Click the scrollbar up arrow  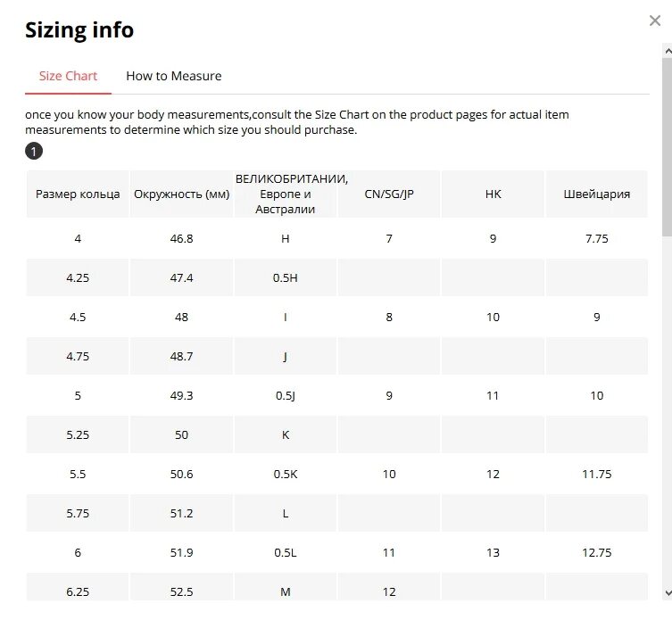point(666,52)
